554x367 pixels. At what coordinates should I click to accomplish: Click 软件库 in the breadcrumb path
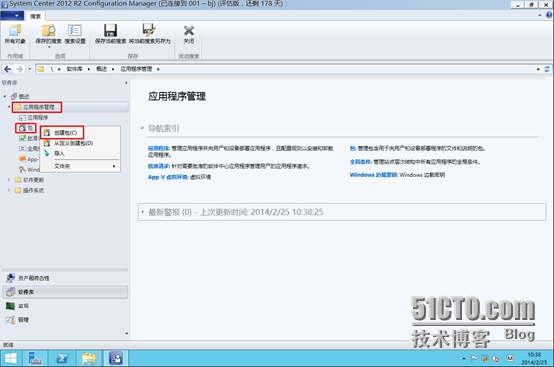(x=75, y=69)
